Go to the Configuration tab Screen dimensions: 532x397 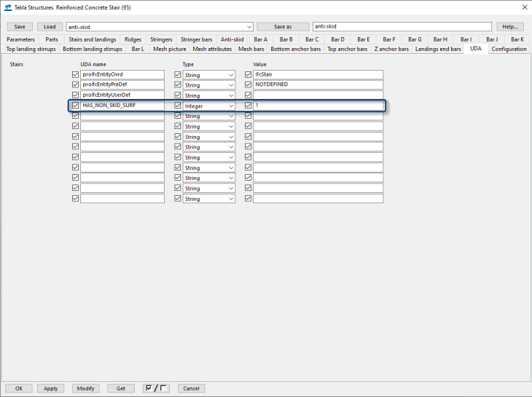509,49
